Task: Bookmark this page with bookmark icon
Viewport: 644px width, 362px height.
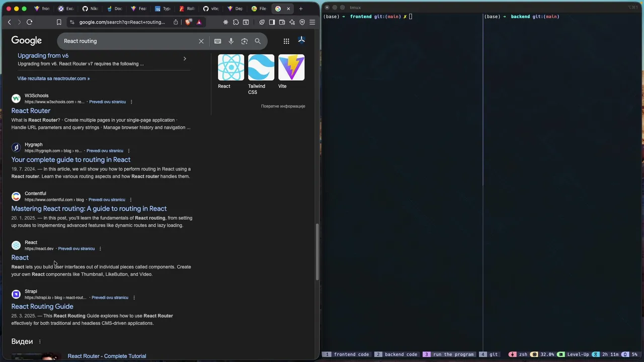Action: [x=59, y=22]
